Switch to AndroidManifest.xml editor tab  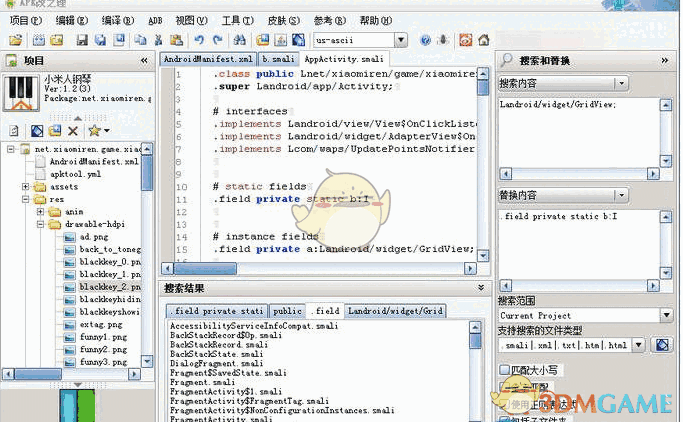[x=208, y=59]
